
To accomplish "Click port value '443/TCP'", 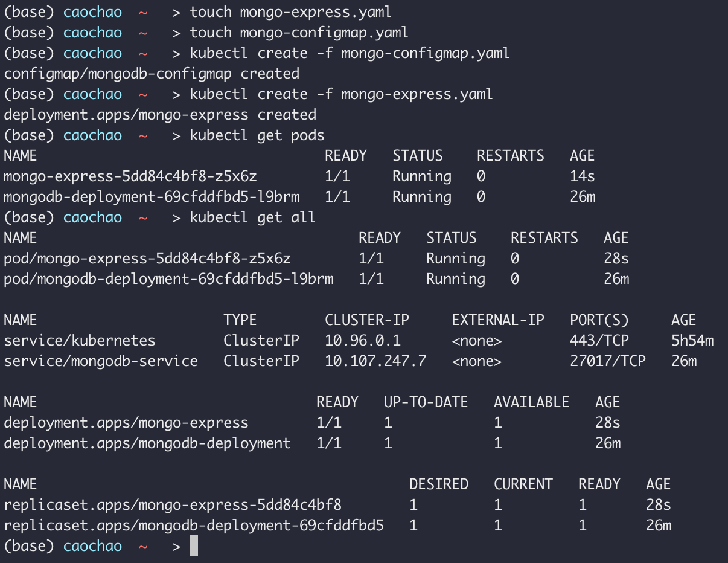I will (x=599, y=341).
